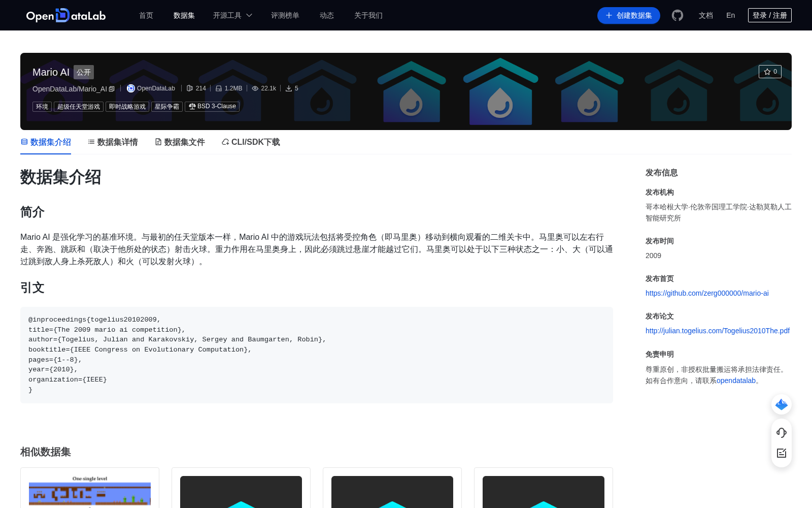Open the Togelius2010The.pdf paper link
The height and width of the screenshot is (508, 812).
point(718,331)
